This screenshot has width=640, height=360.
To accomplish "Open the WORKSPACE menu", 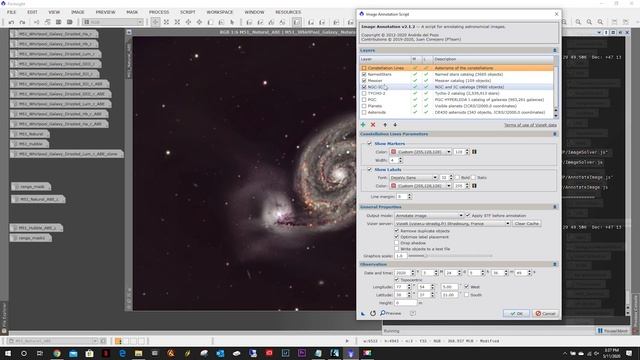I will tap(220, 12).
